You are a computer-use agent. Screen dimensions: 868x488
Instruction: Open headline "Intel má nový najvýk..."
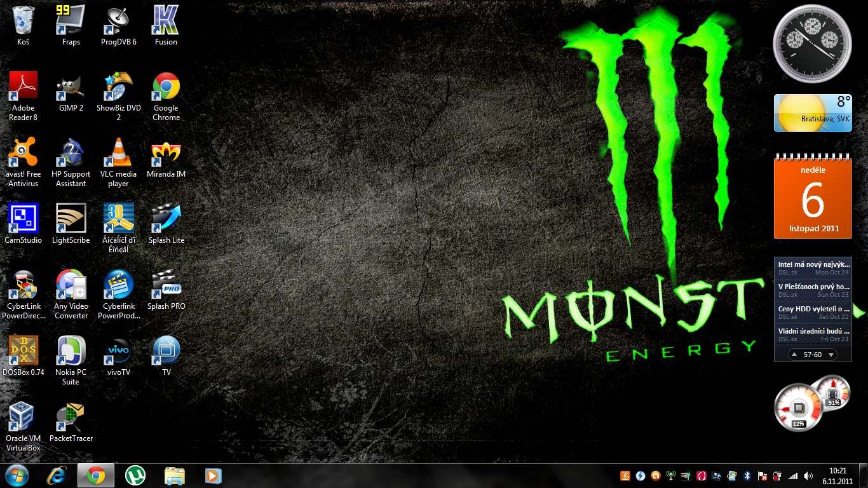pos(813,268)
